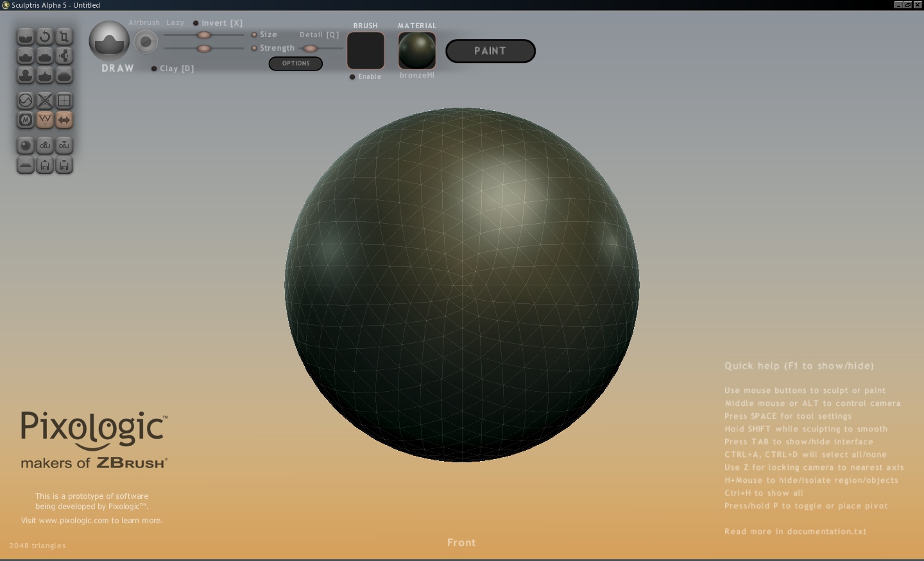Toggle the Wireframe display icon
The image size is (924, 561).
click(44, 120)
